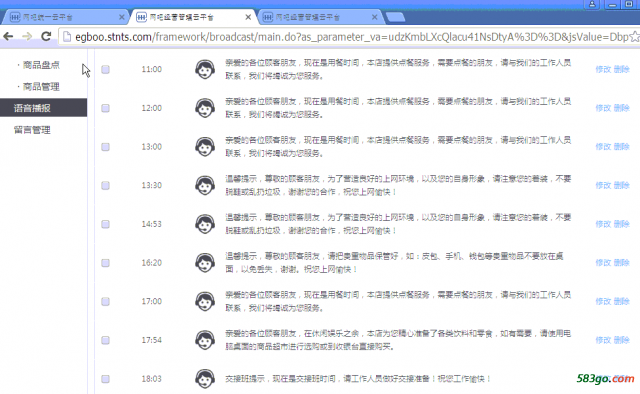Click 删除 for the 12:00 broadcast
Screen dimensions: 640x394
point(622,108)
